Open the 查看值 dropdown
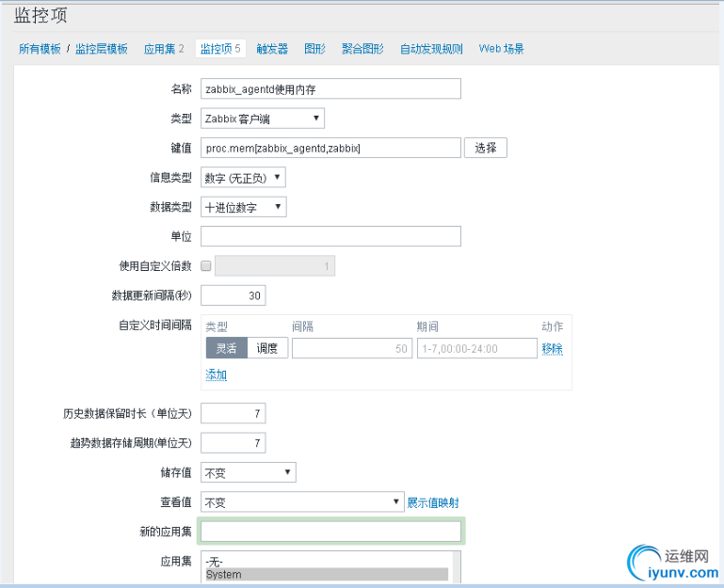 coord(302,502)
